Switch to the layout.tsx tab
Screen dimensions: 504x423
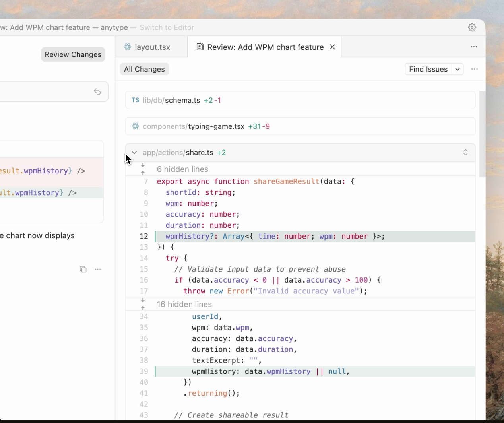[152, 47]
